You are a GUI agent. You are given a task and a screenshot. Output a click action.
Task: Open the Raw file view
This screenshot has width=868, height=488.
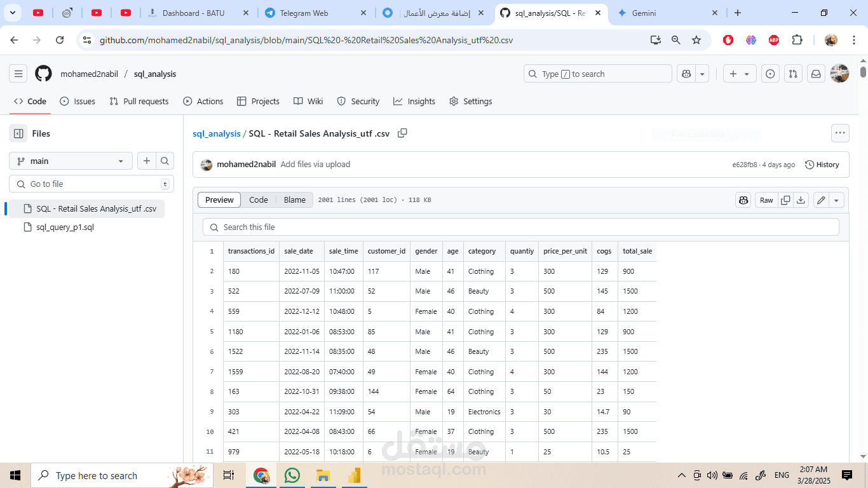766,200
